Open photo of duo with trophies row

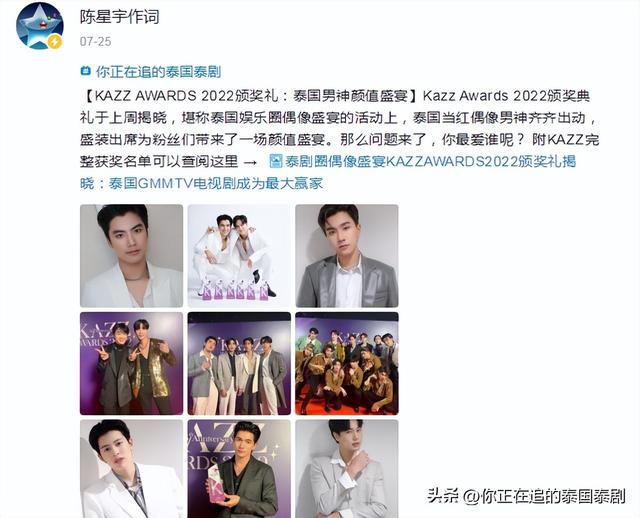pyautogui.click(x=239, y=256)
